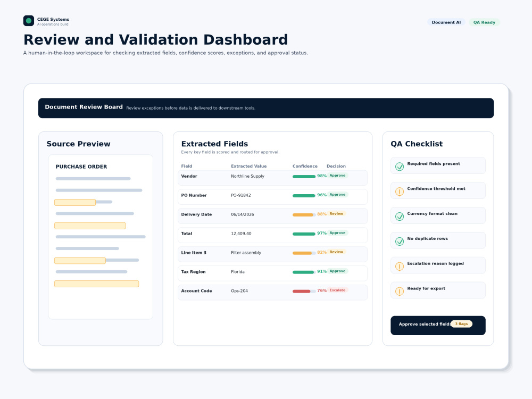Click the Delivery Date field name

(x=196, y=214)
